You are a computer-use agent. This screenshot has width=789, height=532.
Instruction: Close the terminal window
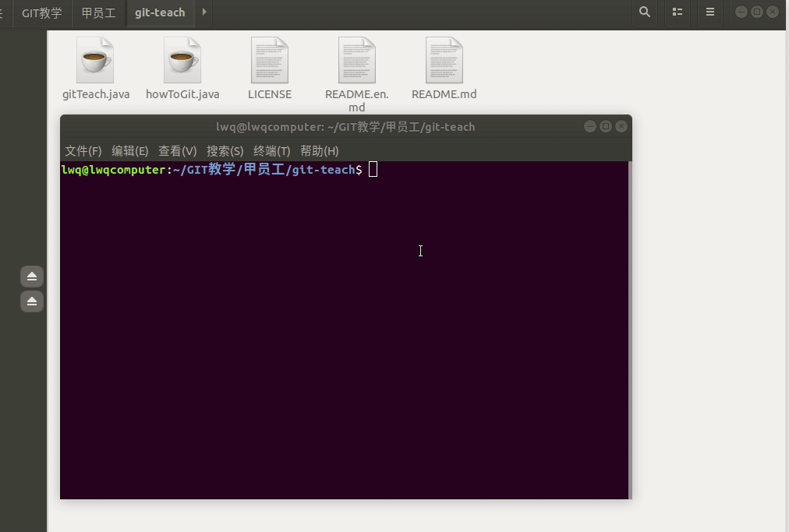(x=621, y=127)
